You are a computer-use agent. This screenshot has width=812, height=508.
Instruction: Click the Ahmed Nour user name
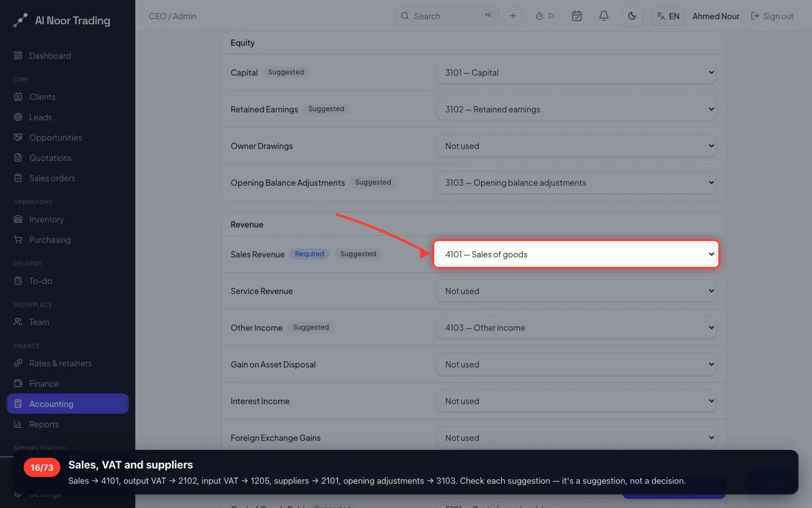pyautogui.click(x=716, y=16)
